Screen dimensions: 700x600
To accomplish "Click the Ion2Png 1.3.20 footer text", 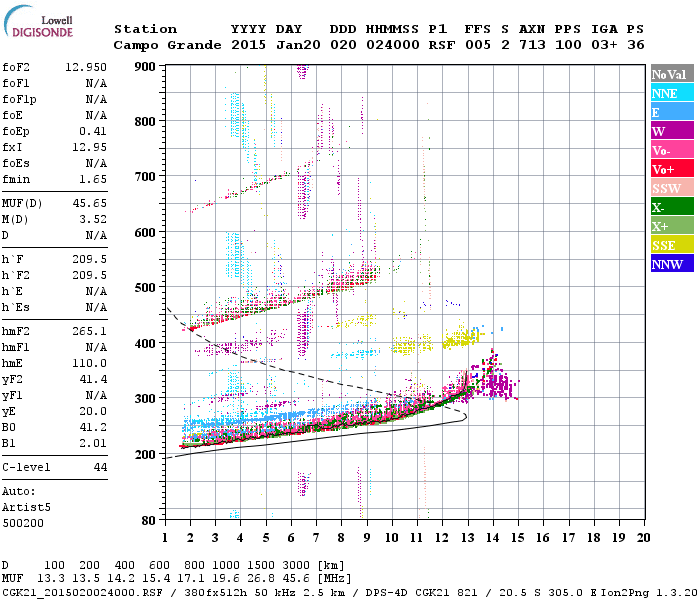I will pyautogui.click(x=649, y=593).
